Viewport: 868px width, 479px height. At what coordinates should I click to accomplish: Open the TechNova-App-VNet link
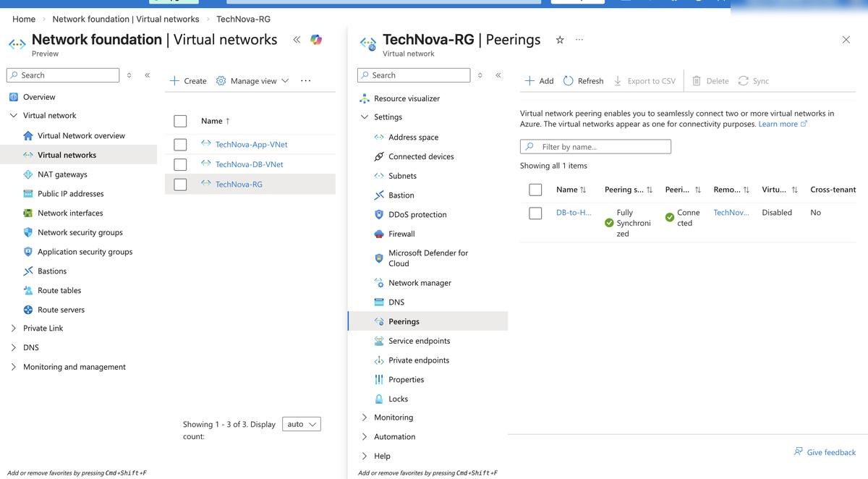pos(251,145)
